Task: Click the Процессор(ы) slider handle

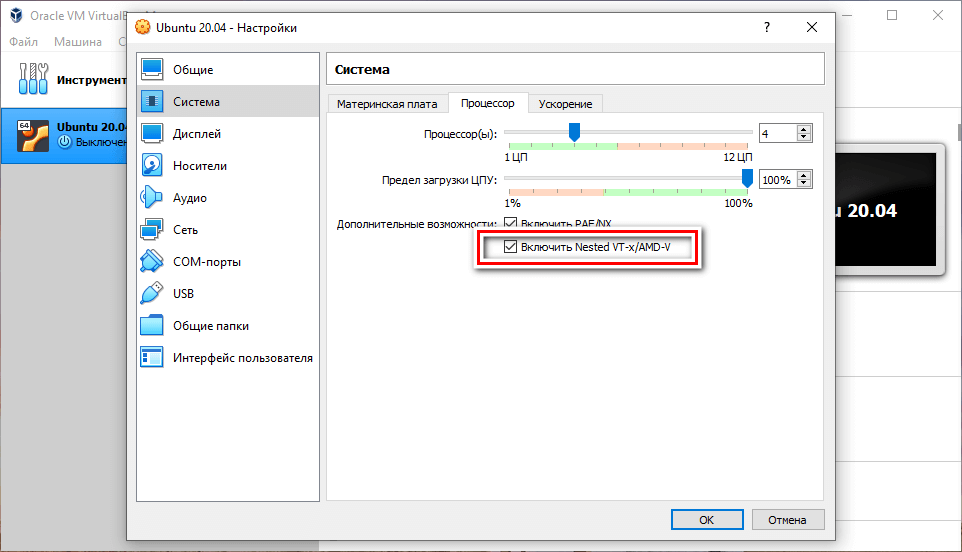Action: 574,132
